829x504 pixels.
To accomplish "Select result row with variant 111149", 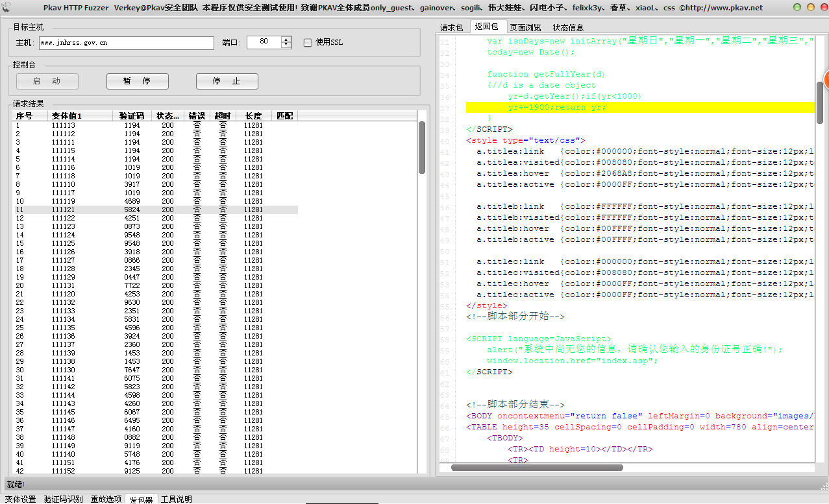I will (156, 446).
